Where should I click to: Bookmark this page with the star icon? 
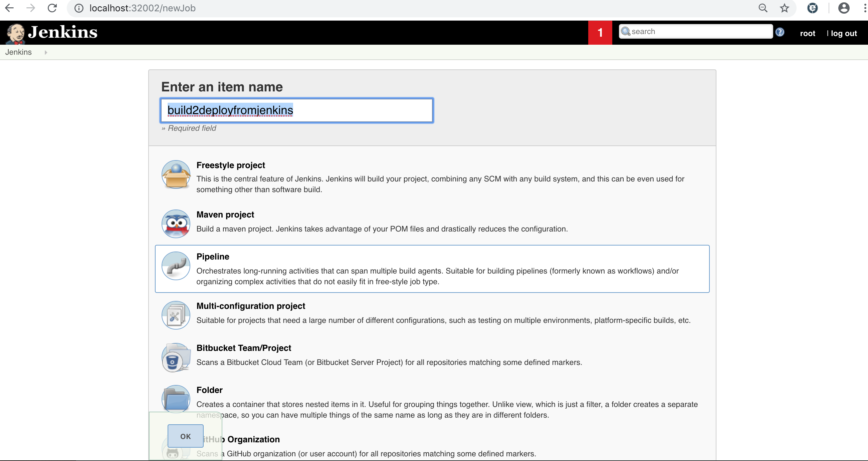click(785, 8)
